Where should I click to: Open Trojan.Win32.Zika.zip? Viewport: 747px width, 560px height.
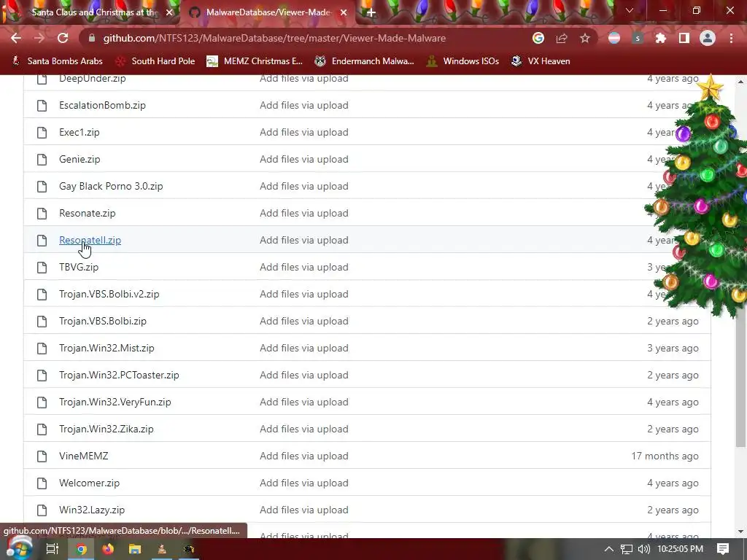point(107,429)
